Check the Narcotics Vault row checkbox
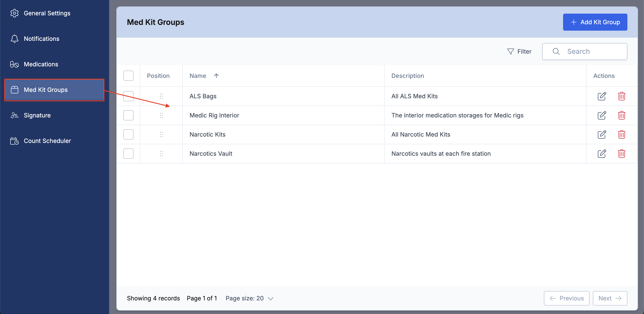 [x=128, y=154]
